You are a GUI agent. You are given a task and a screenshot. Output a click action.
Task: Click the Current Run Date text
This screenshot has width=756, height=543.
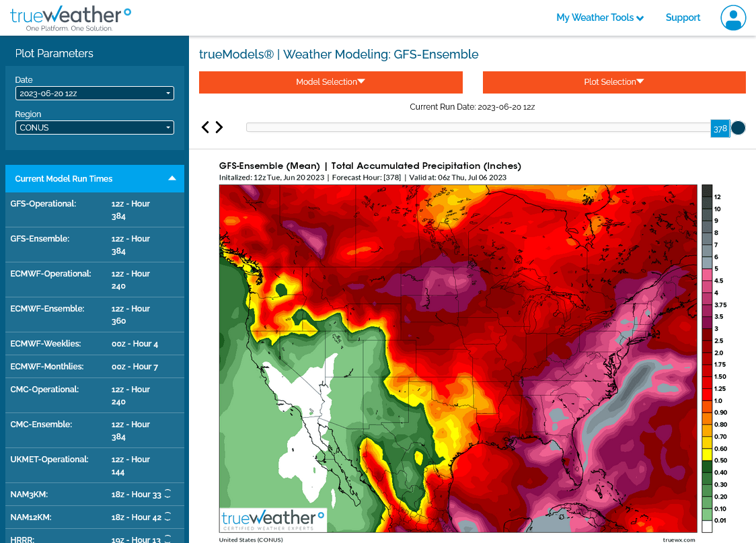472,107
